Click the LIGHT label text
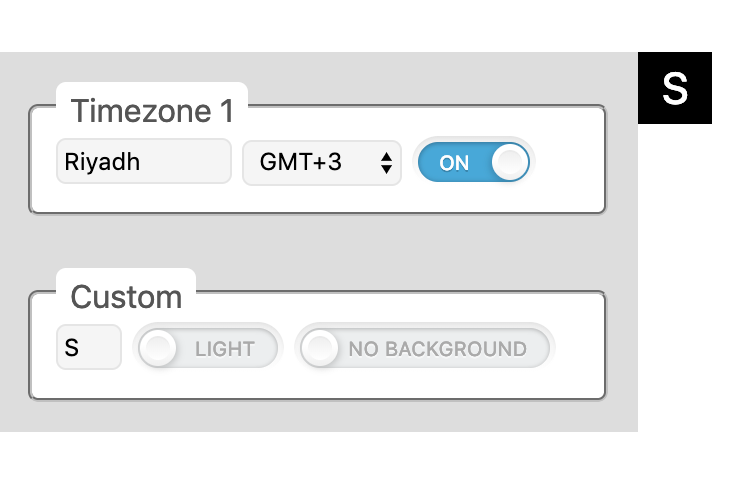730x486 pixels. 225,349
